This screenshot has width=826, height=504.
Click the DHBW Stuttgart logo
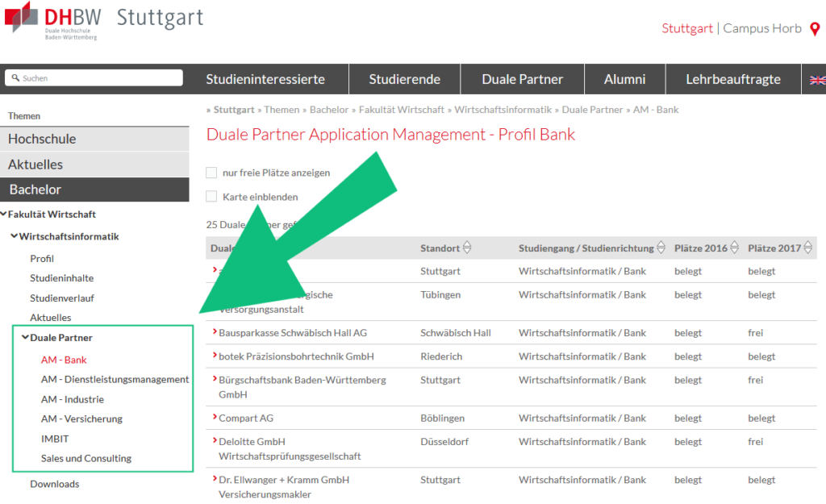(x=104, y=20)
